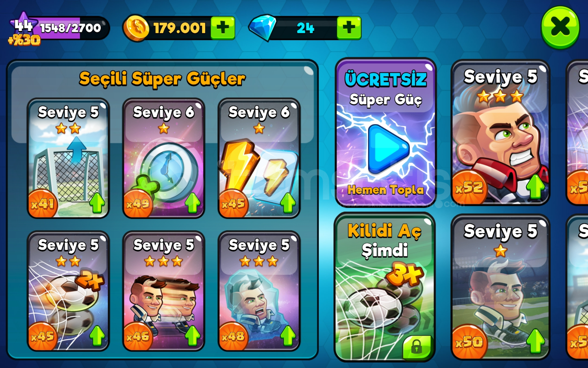The height and width of the screenshot is (368, 588).
Task: Tap upgrade arrow on clock power card
Action: [x=193, y=203]
